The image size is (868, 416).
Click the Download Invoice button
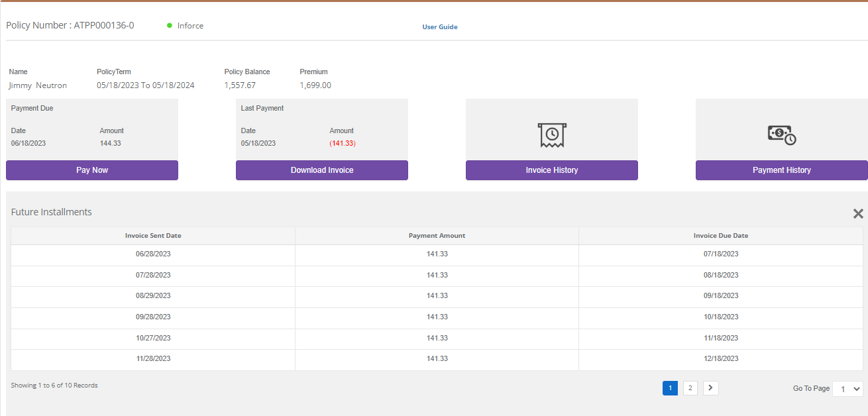point(322,170)
